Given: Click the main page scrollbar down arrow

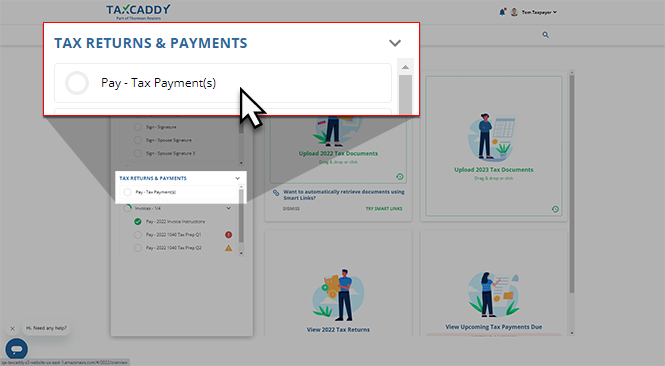Looking at the screenshot, I should pyautogui.click(x=572, y=333).
